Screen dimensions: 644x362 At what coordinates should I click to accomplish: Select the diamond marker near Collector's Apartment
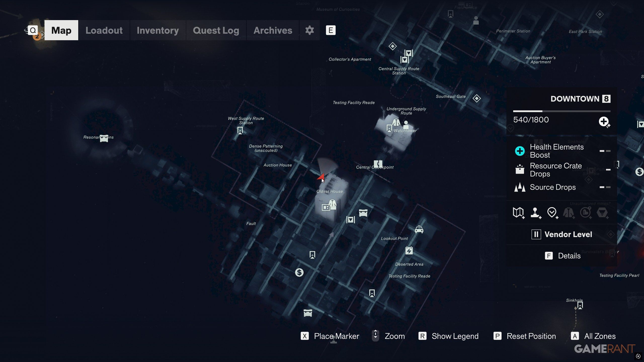pos(392,46)
